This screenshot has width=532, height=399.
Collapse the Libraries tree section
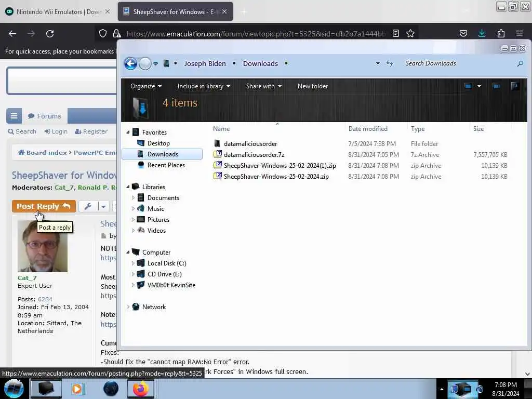click(x=128, y=187)
